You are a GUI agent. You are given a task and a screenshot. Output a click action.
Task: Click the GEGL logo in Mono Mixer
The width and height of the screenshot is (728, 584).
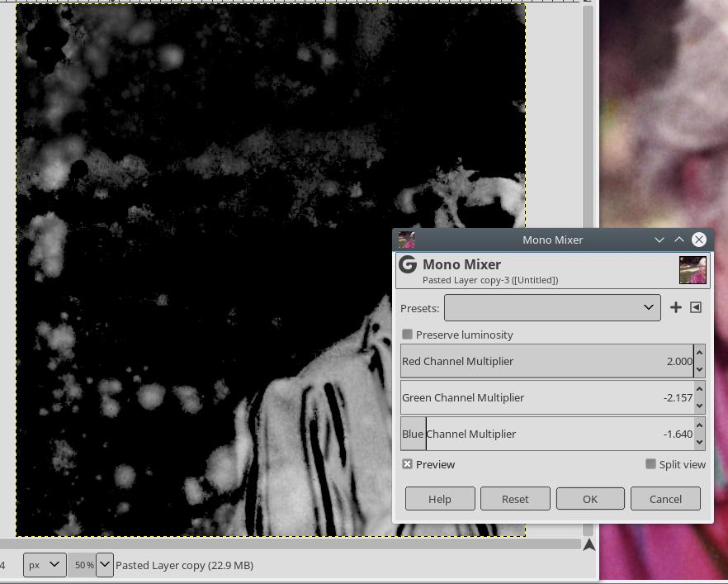(x=408, y=264)
